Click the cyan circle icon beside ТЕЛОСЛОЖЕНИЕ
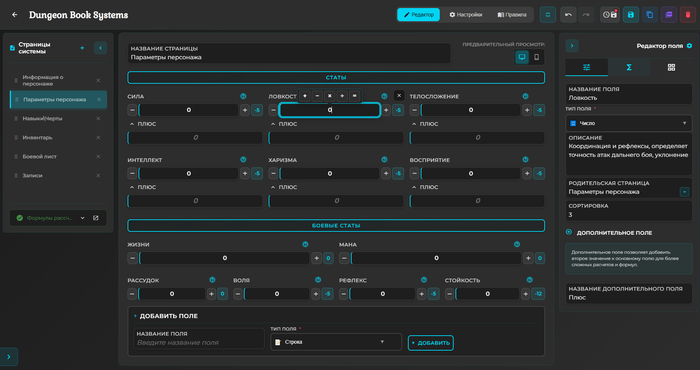This screenshot has width=700, height=370. tap(525, 96)
